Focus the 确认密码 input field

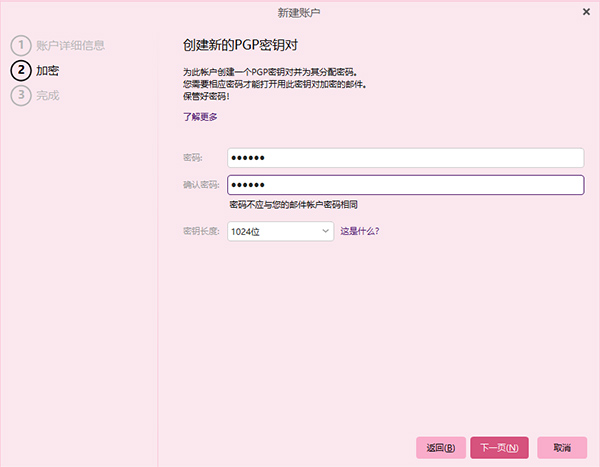(405, 185)
